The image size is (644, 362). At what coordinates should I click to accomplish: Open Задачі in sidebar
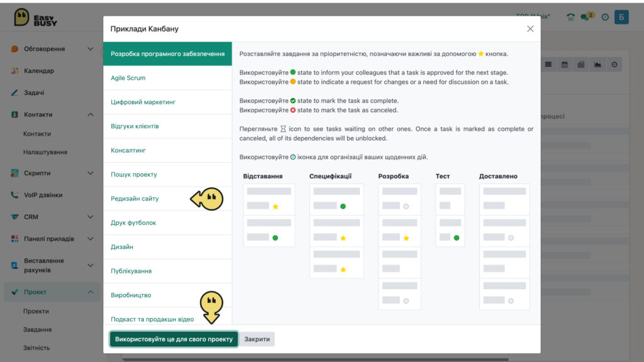tap(34, 93)
